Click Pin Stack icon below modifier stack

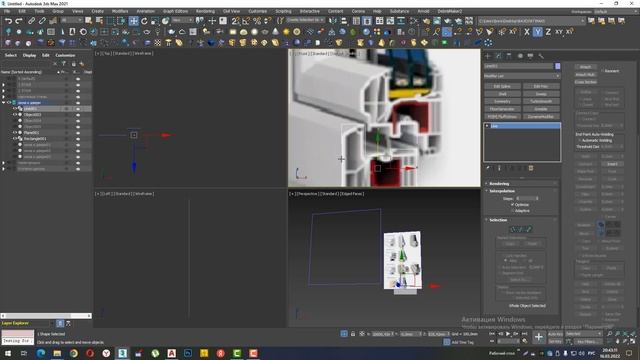488,168
